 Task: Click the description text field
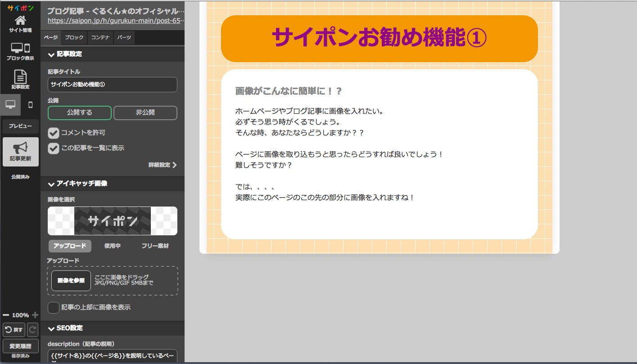[113, 356]
